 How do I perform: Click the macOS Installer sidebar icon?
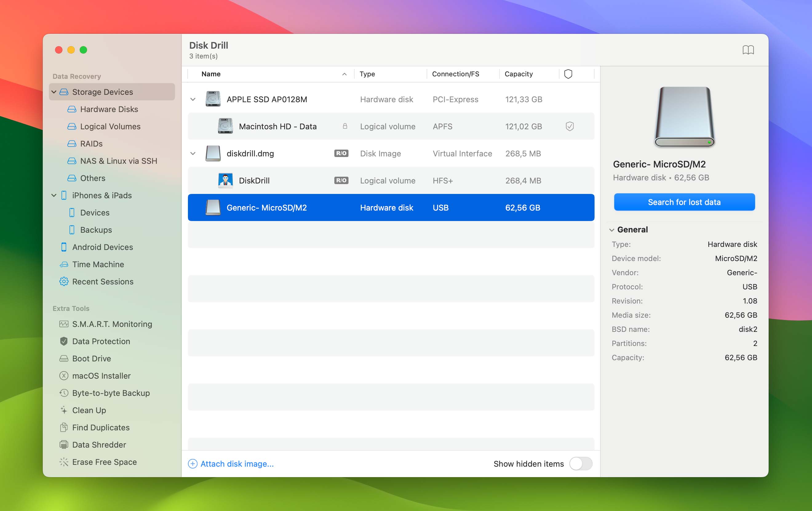64,376
